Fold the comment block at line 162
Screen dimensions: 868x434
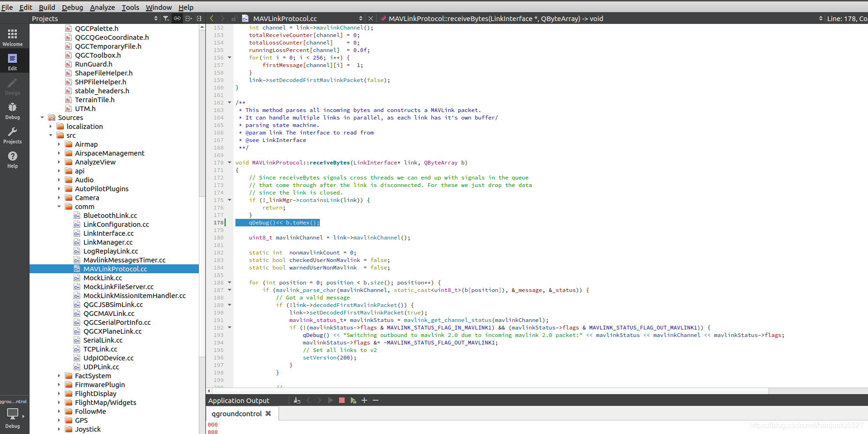coord(229,103)
